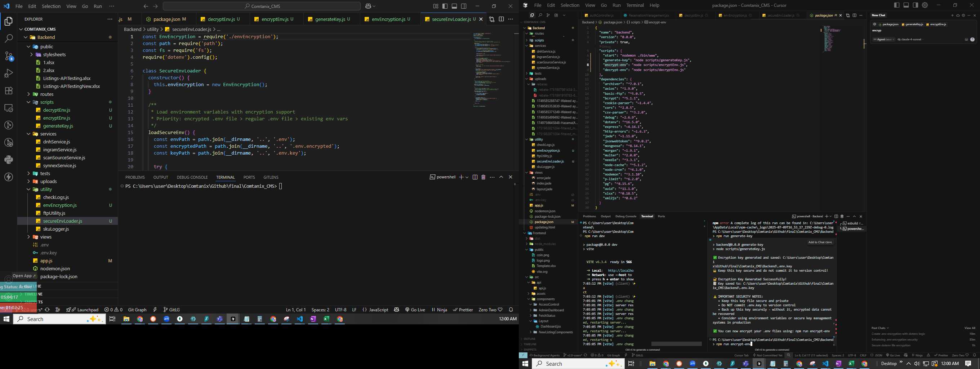Switch to the Output tab in Cursor panel
This screenshot has height=369, width=980.
click(605, 216)
